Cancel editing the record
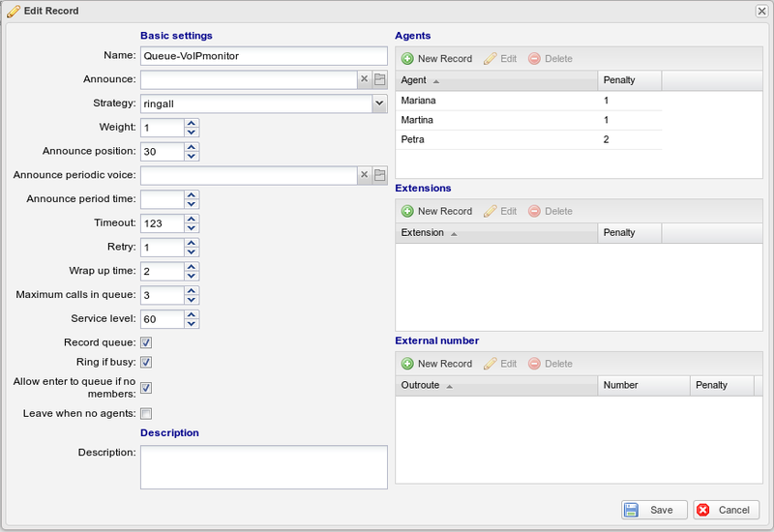The image size is (774, 532). pyautogui.click(x=727, y=510)
